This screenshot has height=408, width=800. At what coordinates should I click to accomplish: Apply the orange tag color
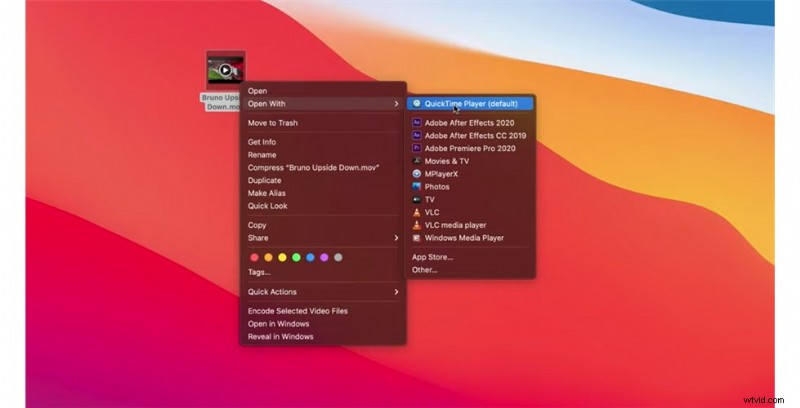(268, 258)
